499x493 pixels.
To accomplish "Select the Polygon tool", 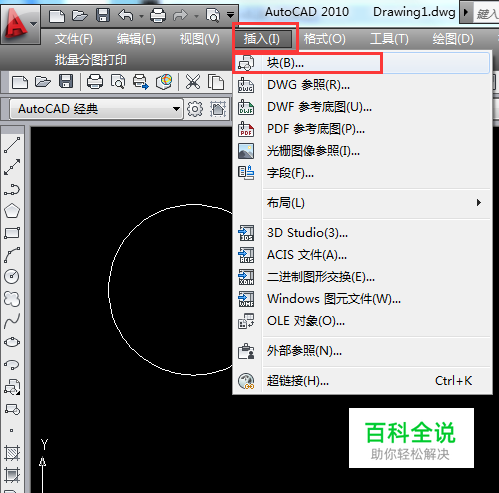I will (x=12, y=211).
